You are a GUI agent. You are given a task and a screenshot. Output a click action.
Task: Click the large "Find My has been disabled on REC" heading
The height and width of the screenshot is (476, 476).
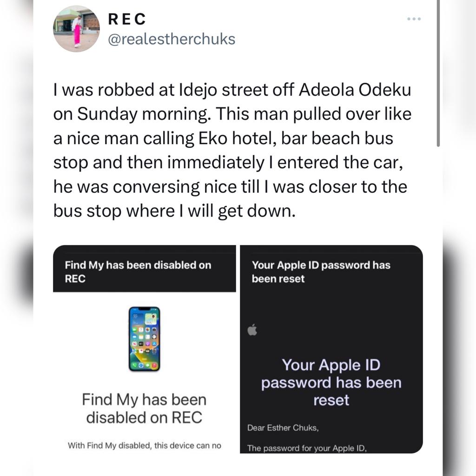point(144,408)
